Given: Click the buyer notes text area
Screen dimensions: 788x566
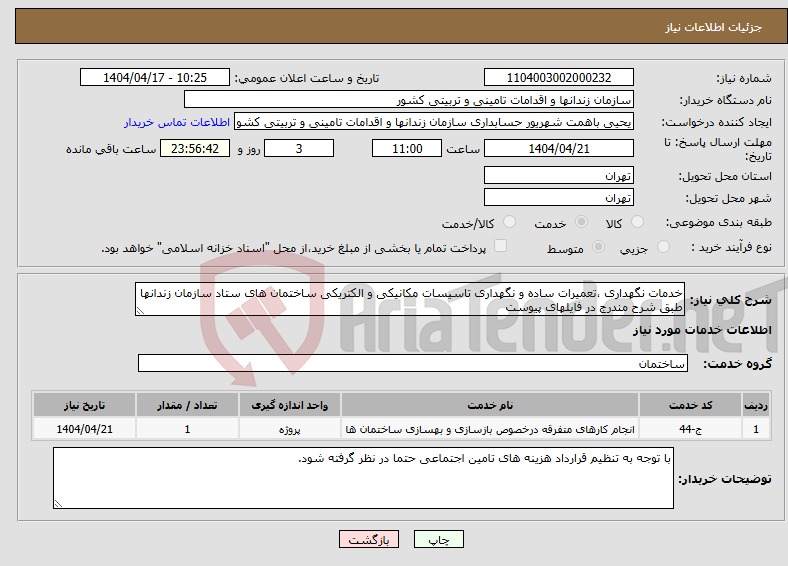Looking at the screenshot, I should 363,478.
